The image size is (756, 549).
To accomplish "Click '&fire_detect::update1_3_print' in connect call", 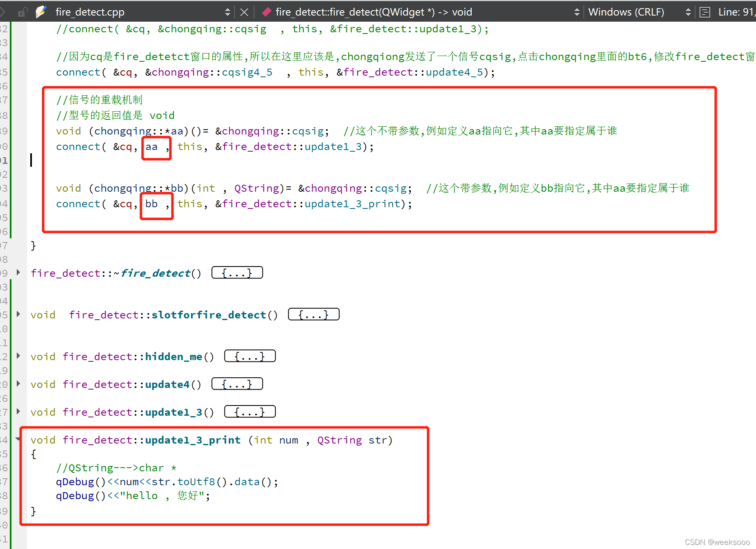I will [x=308, y=204].
